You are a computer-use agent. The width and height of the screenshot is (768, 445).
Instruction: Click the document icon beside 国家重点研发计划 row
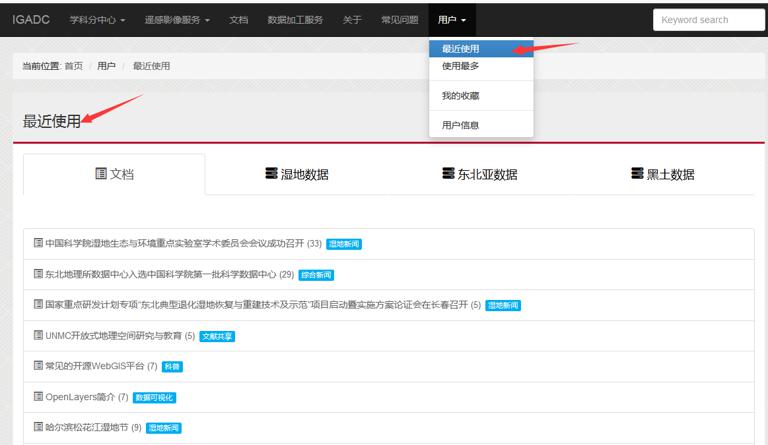click(x=38, y=304)
